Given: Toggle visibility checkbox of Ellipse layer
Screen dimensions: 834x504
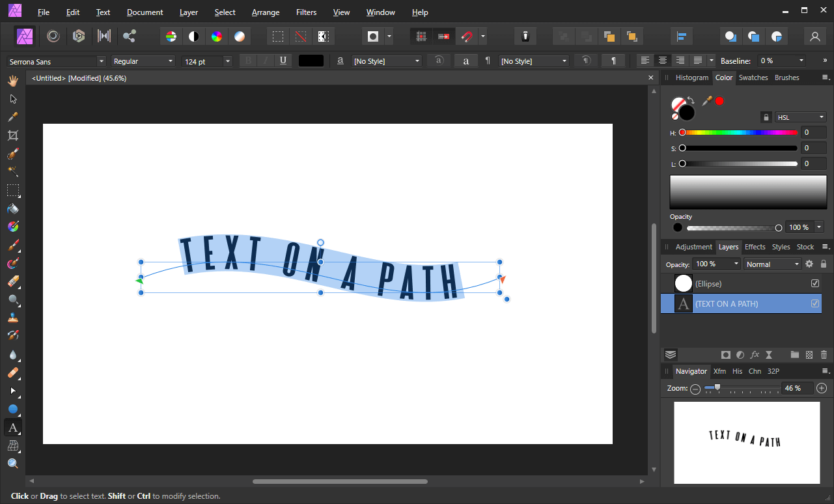Looking at the screenshot, I should coord(815,283).
